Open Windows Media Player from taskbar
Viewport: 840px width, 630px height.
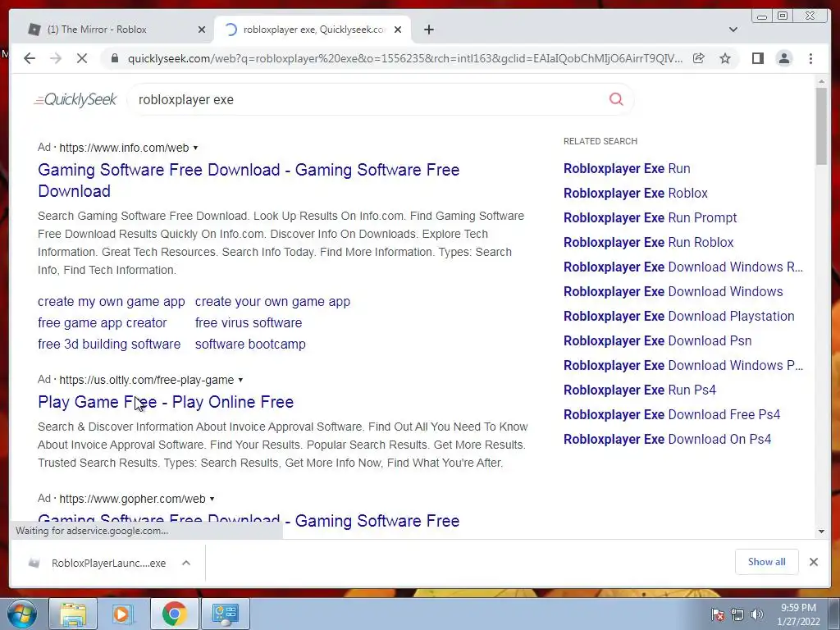pos(123,614)
